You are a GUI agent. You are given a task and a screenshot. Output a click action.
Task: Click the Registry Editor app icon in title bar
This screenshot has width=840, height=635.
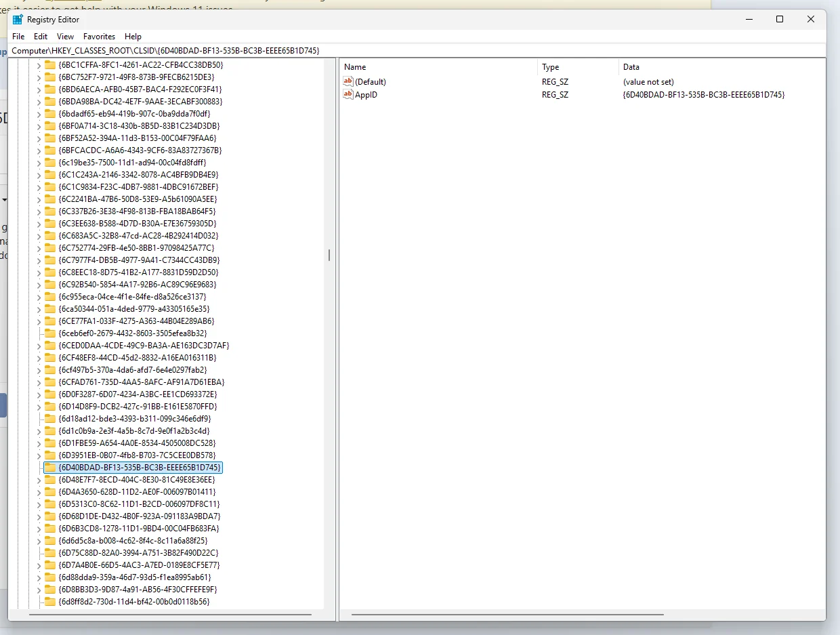point(18,20)
